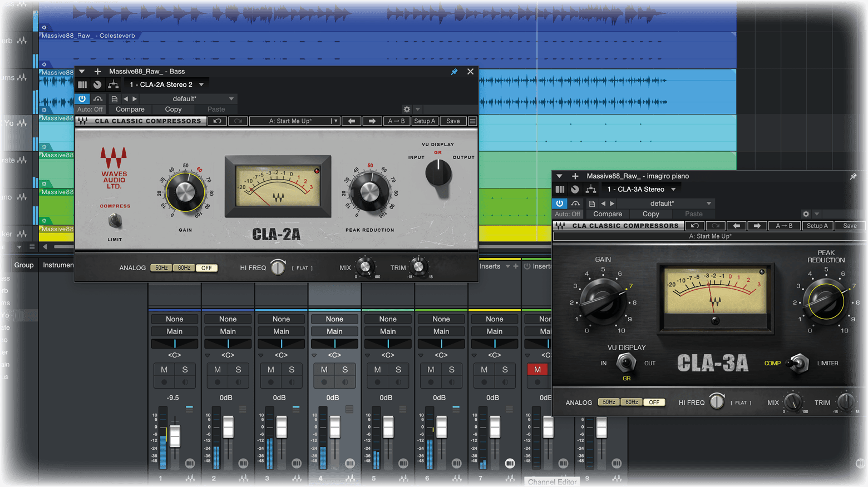Open channel 4 editor icon in mixer

tap(350, 463)
